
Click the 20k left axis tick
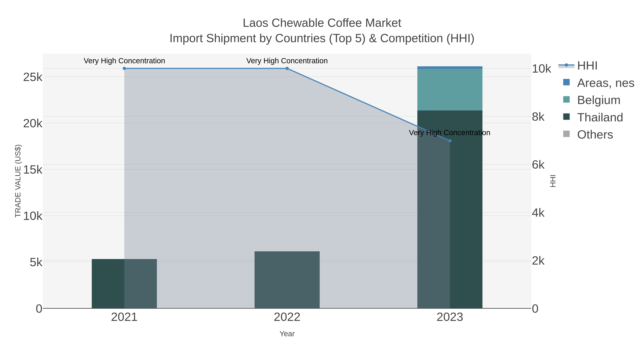pos(33,123)
